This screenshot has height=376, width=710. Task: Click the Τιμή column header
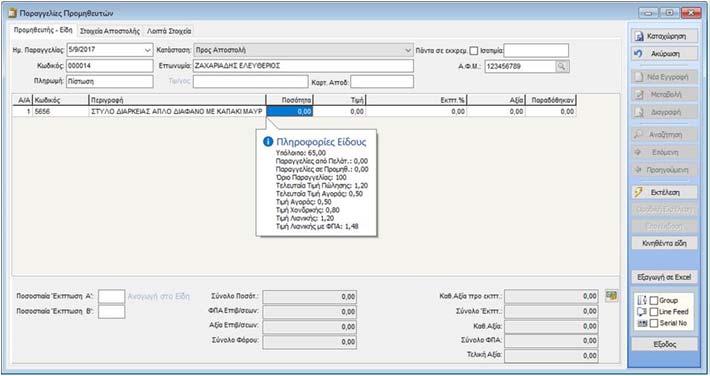tap(339, 100)
